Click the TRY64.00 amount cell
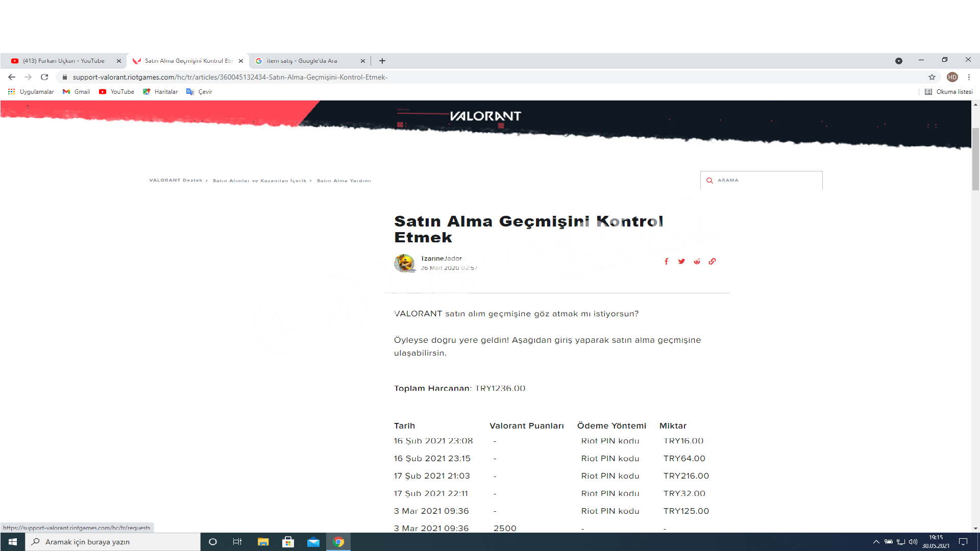Screen dimensions: 980x551 tap(684, 459)
